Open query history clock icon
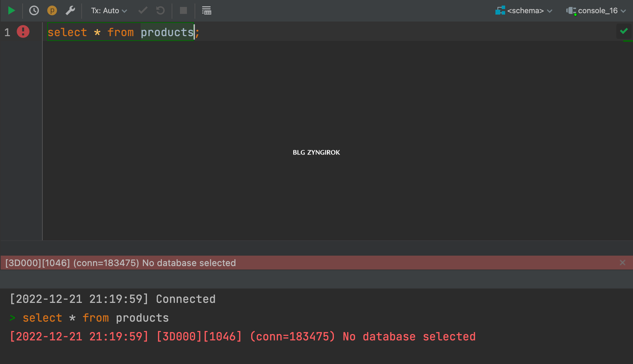The width and height of the screenshot is (633, 364). pos(34,11)
